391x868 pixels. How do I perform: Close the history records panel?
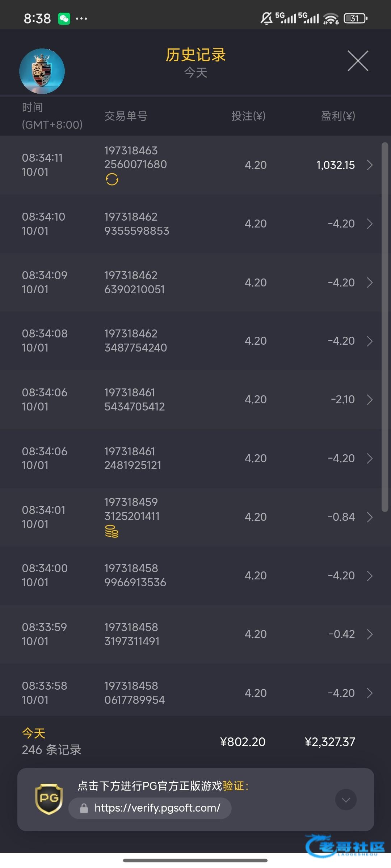(358, 61)
